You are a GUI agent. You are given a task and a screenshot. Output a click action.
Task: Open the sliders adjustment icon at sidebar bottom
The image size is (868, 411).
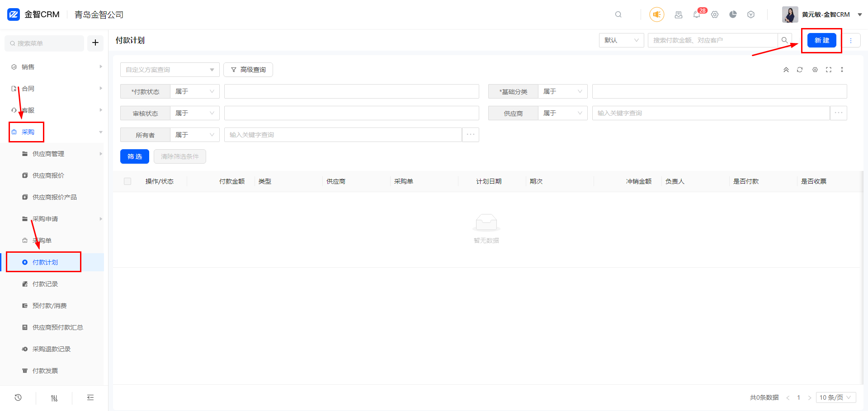tap(54, 398)
